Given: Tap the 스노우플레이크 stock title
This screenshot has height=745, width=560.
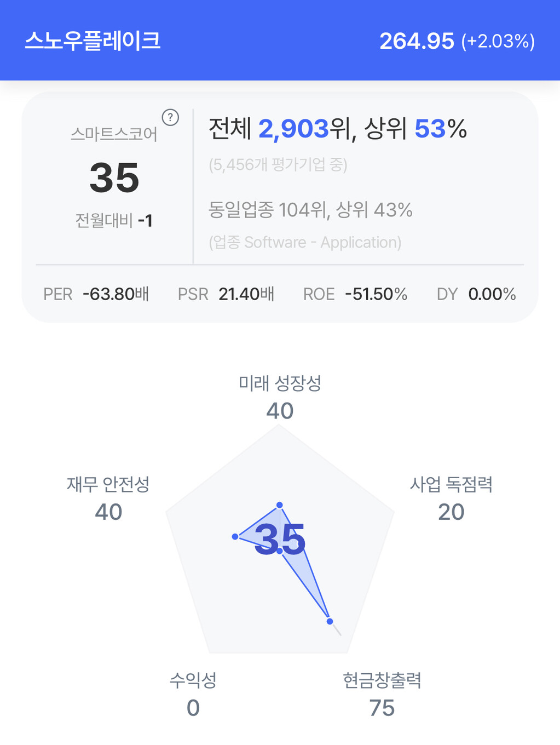Looking at the screenshot, I should tap(93, 41).
